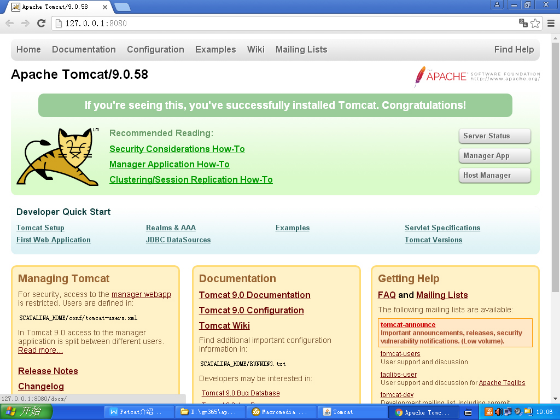560x420 pixels.
Task: Open the Tomcat Versions link
Action: [x=434, y=240]
